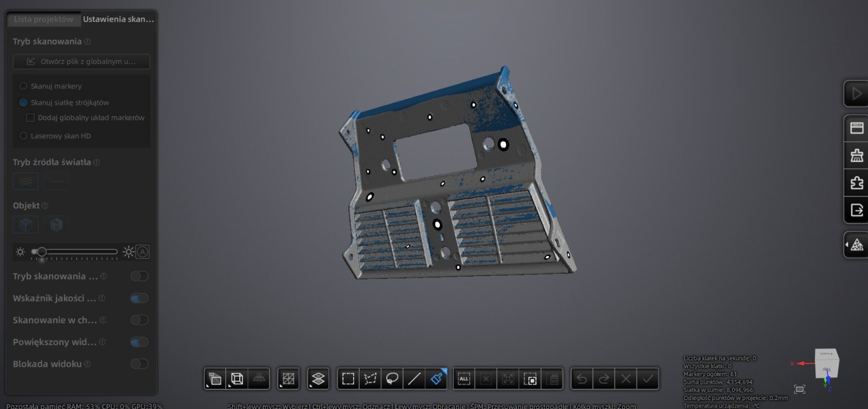Switch to Lista projektów tab
The height and width of the screenshot is (409, 868).
tap(43, 19)
